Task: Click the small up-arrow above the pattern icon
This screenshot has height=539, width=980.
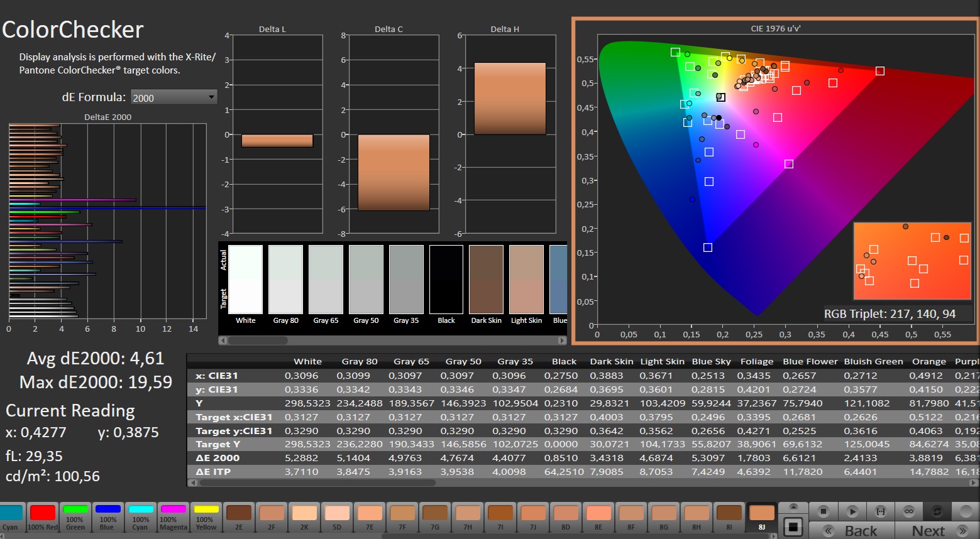Action: coord(793,507)
